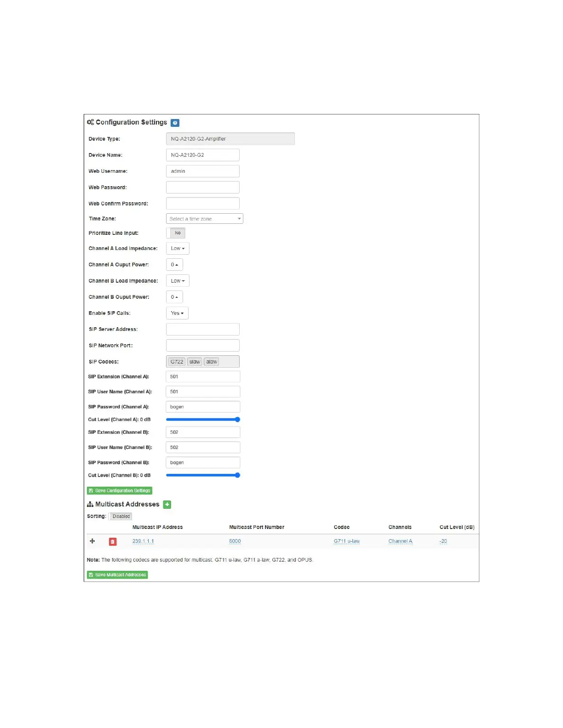Click SIP Extension Channel B field

(x=203, y=432)
